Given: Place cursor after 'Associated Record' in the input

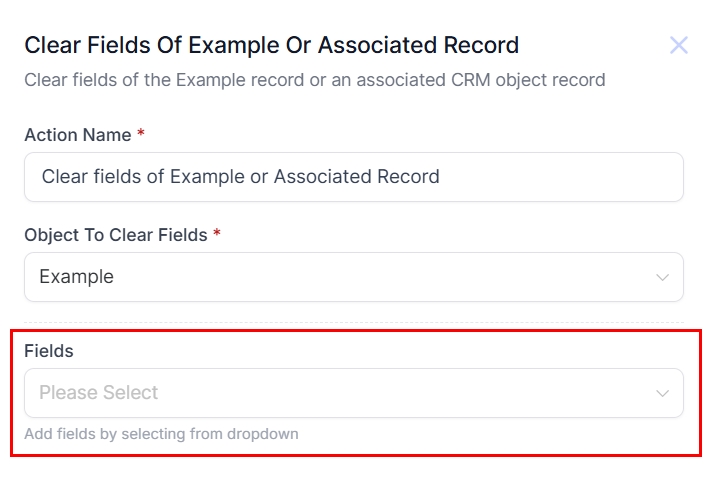Looking at the screenshot, I should click(x=442, y=177).
